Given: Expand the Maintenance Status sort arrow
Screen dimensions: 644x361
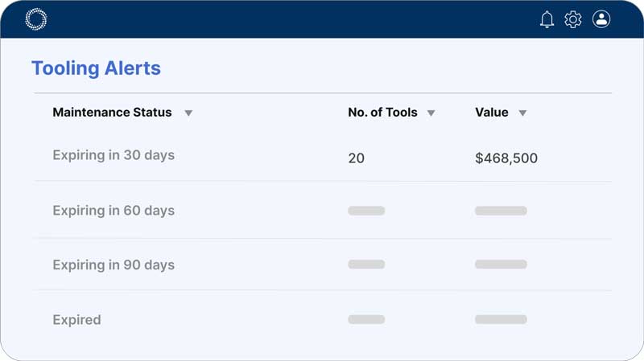Looking at the screenshot, I should pyautogui.click(x=188, y=113).
